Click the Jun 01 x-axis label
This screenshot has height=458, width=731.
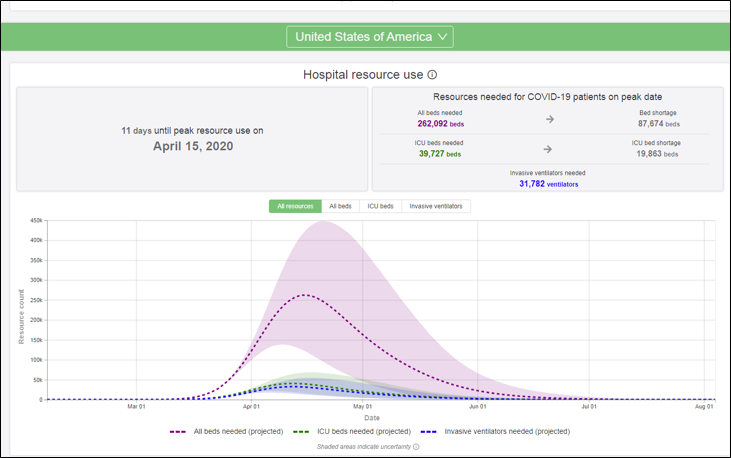(x=477, y=407)
